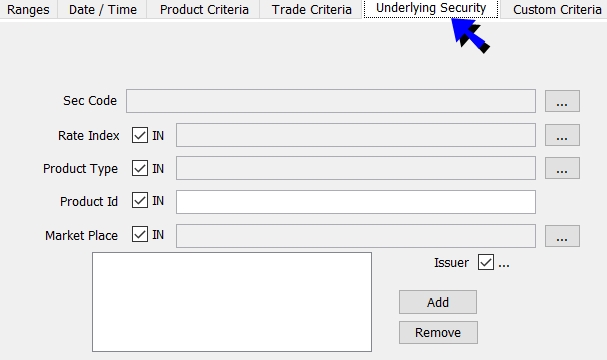607x360 pixels.
Task: Toggle the Product Type IN checkbox
Action: tap(140, 168)
